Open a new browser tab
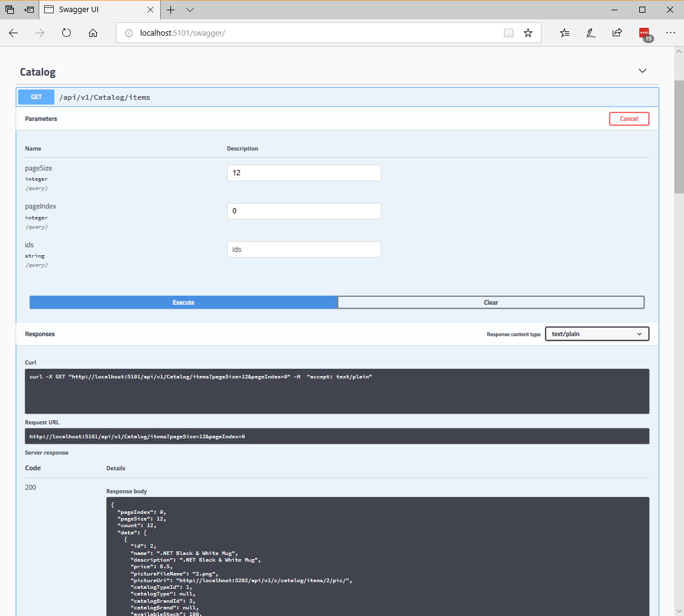 [170, 10]
